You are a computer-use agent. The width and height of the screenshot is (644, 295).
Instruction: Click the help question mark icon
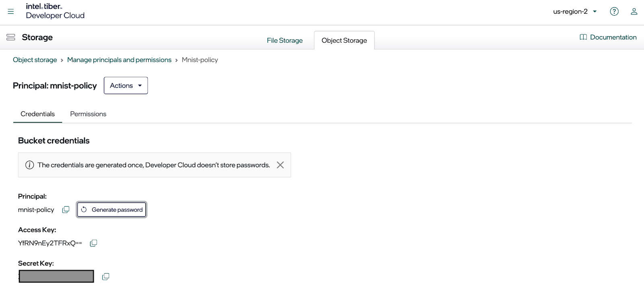coord(614,12)
